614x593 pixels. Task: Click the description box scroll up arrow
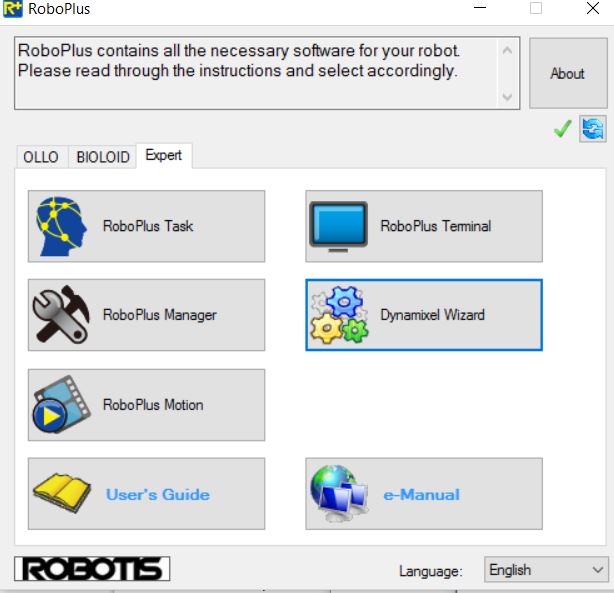click(x=507, y=50)
